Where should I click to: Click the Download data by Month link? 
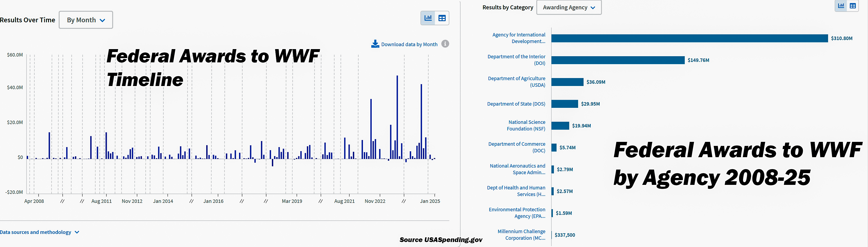(x=409, y=45)
